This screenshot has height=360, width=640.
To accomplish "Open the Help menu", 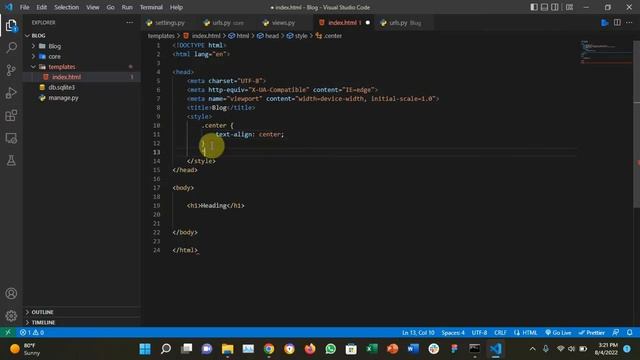I will pyautogui.click(x=176, y=7).
